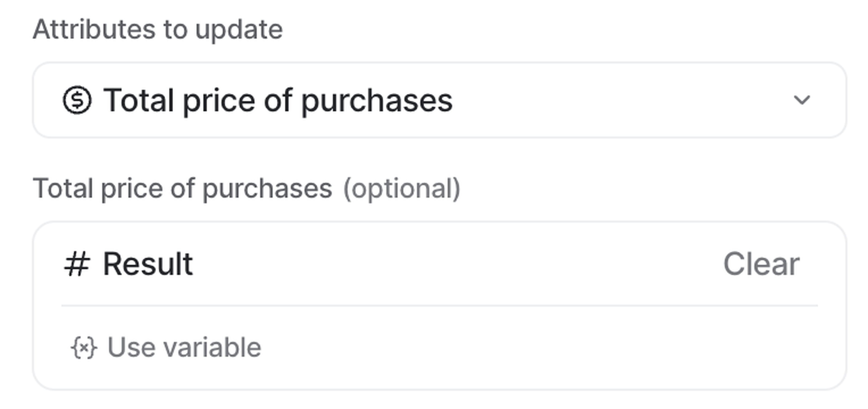Expand the dropdown using its chevron arrow
Screen dimensions: 868x409
point(802,100)
